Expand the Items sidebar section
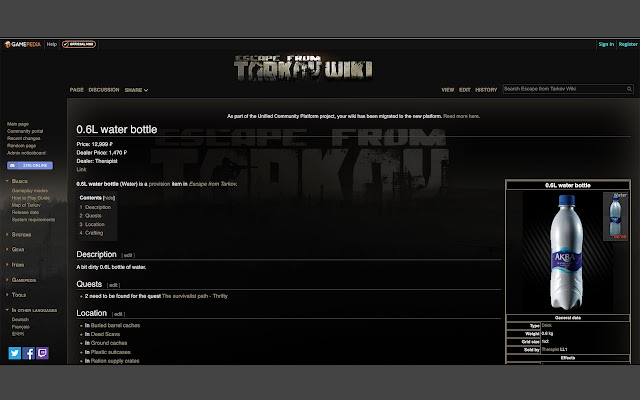 (16, 265)
